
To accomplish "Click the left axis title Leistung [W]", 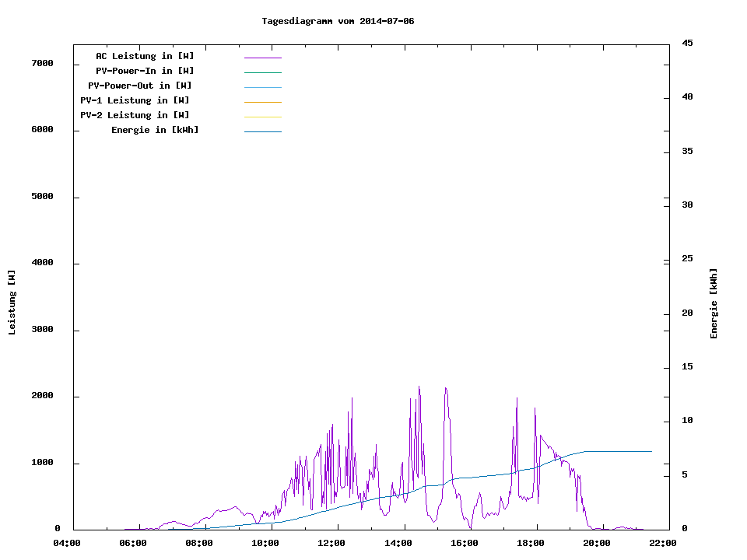I will (x=12, y=303).
